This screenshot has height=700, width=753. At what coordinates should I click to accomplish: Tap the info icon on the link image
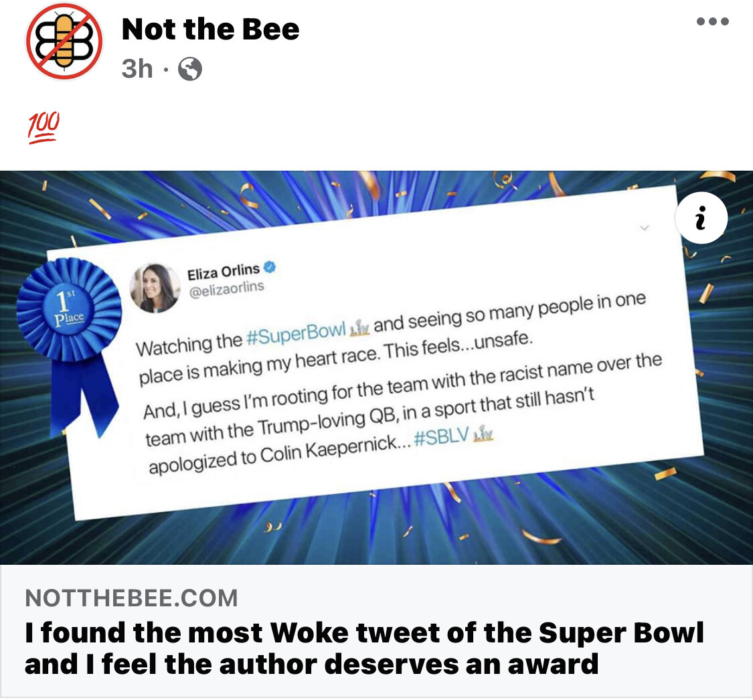click(x=700, y=220)
